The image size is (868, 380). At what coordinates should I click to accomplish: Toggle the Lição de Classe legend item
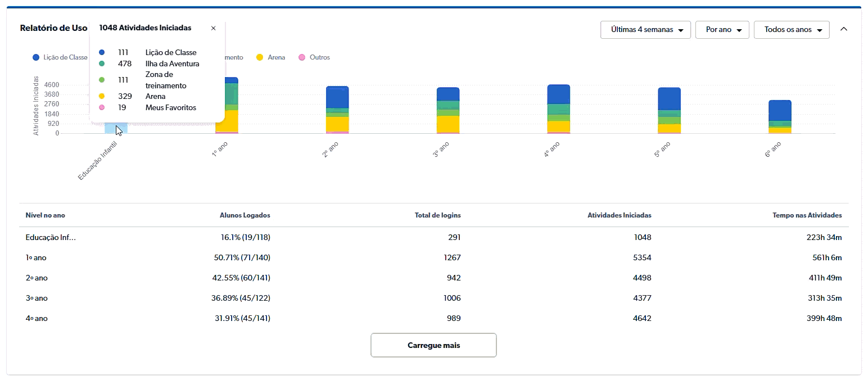click(x=65, y=57)
